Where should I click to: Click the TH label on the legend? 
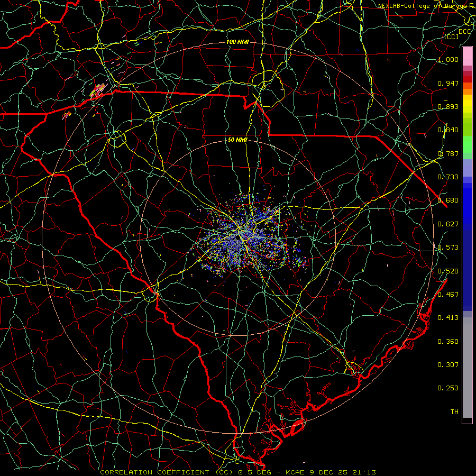(x=454, y=412)
